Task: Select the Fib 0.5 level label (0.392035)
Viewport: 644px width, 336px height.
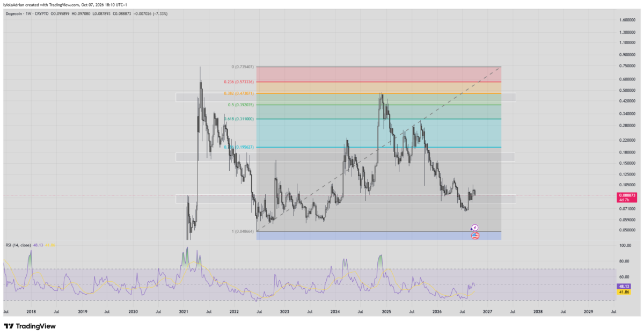Action: tap(241, 105)
